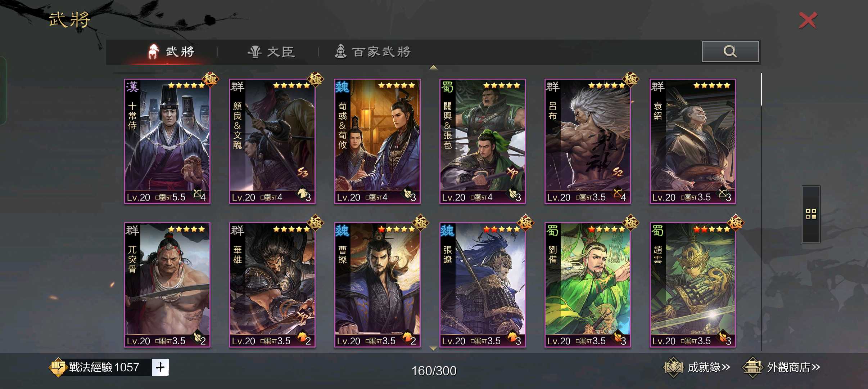Select the 武將 tab

171,52
